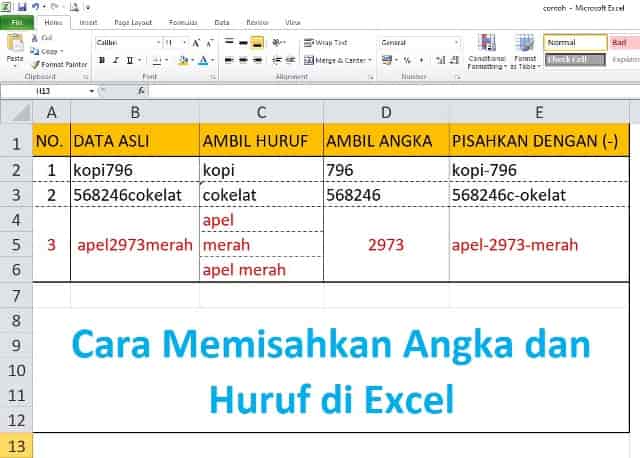Increase decimal places
640x458 pixels.
440,60
